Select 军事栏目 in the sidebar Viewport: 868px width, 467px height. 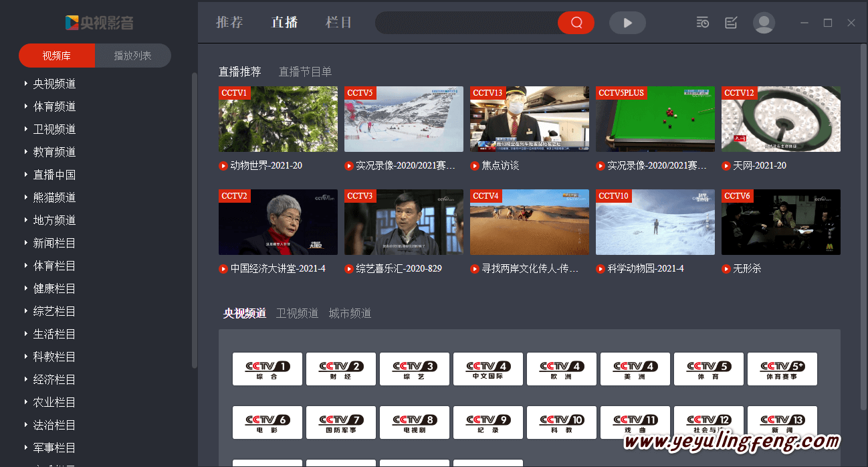point(55,448)
